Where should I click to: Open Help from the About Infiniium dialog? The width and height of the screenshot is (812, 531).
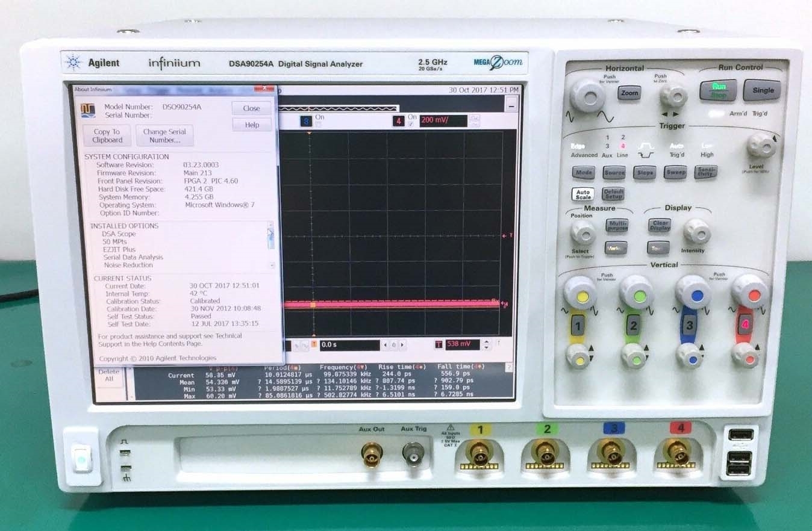pos(252,125)
